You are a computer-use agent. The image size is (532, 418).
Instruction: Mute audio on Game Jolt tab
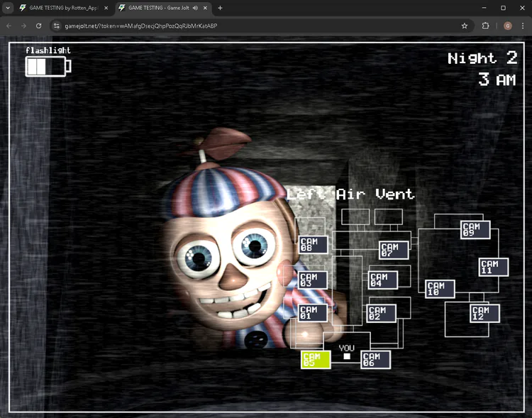pos(195,8)
